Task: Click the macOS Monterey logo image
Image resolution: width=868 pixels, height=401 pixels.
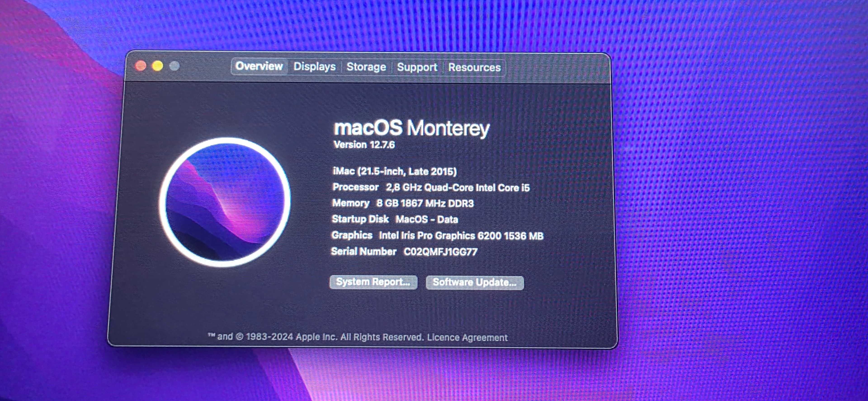Action: pos(225,202)
